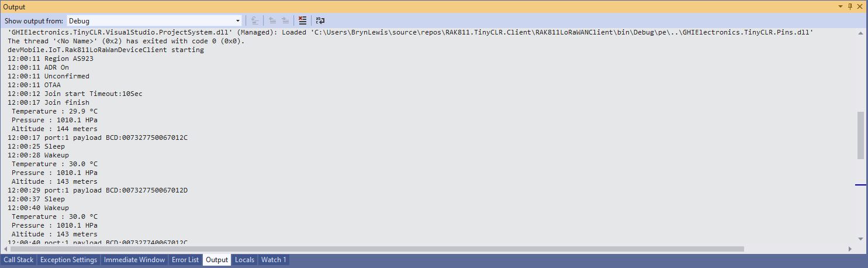Click the Clear All output icon
Screen dimensions: 868x268
click(x=302, y=20)
